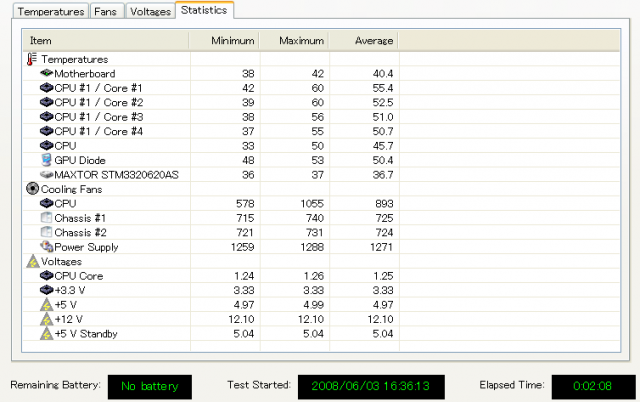Click the CPU #1 / Core #3 icon

click(47, 117)
